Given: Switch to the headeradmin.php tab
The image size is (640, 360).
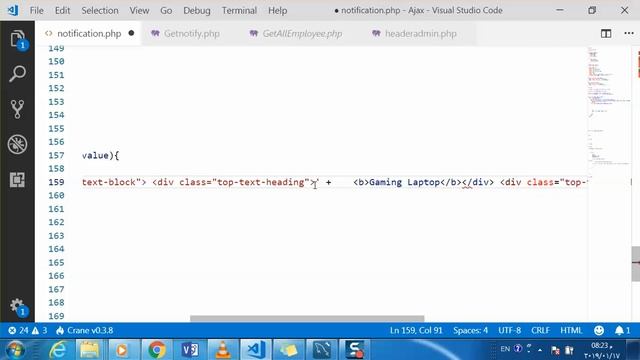Looking at the screenshot, I should point(420,33).
